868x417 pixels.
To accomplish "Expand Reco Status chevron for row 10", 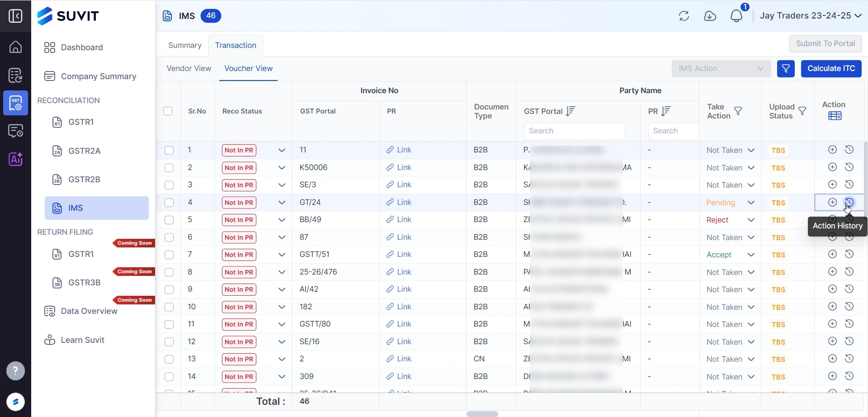I will [x=282, y=307].
